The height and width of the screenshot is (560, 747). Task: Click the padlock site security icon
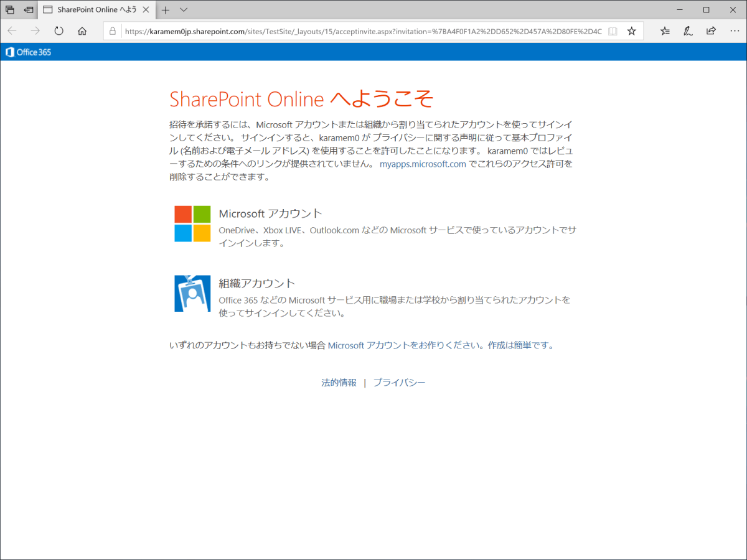(113, 31)
